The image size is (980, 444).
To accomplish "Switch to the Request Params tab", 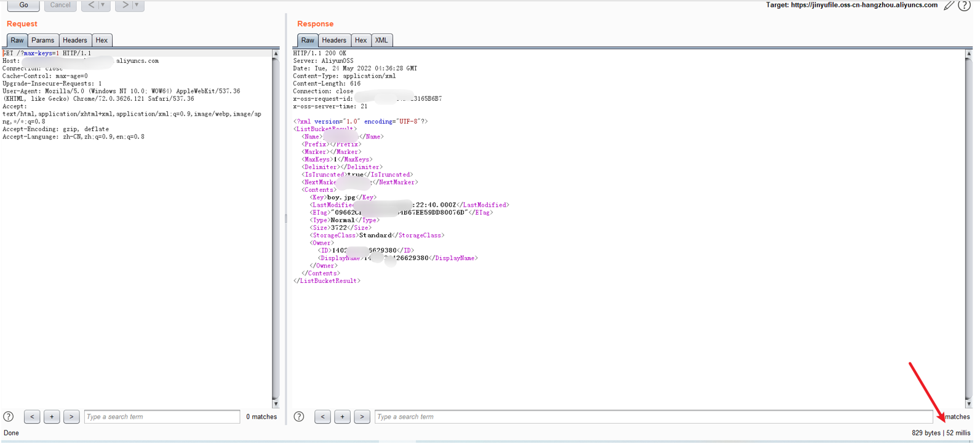I will (43, 41).
